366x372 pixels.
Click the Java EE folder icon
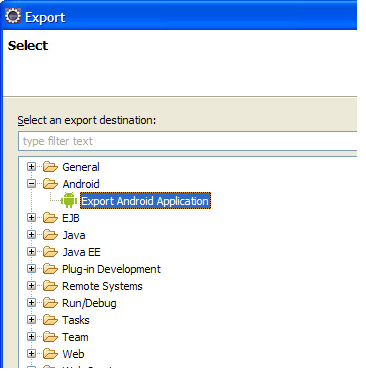pyautogui.click(x=50, y=252)
